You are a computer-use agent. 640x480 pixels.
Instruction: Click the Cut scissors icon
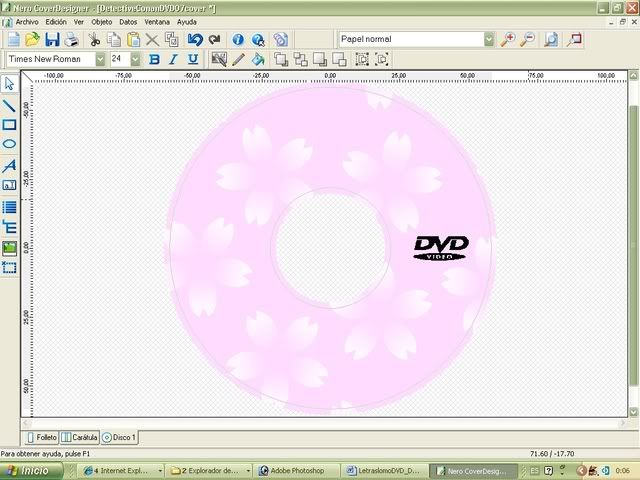(x=94, y=40)
